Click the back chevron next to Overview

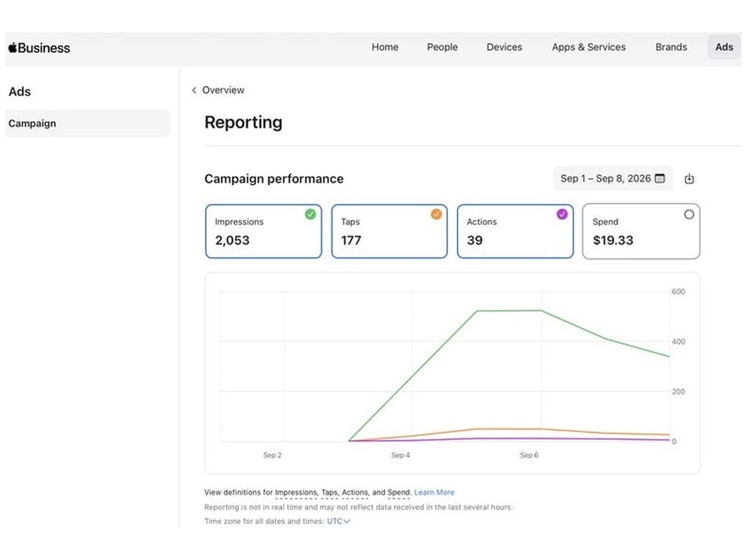(194, 90)
